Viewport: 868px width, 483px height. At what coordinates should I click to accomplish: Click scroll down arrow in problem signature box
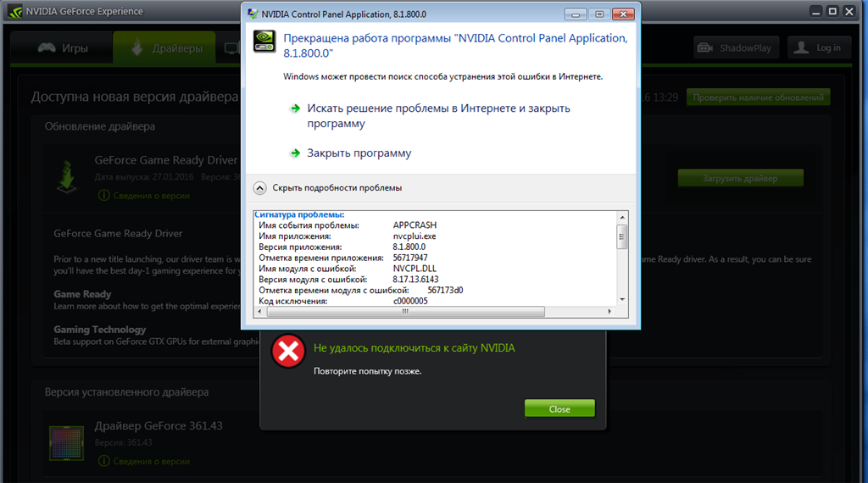click(x=622, y=299)
